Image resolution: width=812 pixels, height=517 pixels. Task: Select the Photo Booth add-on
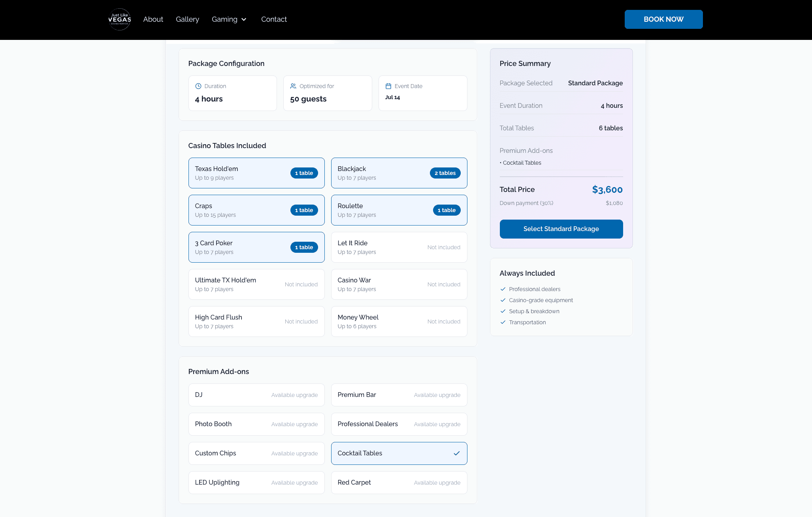(x=256, y=424)
